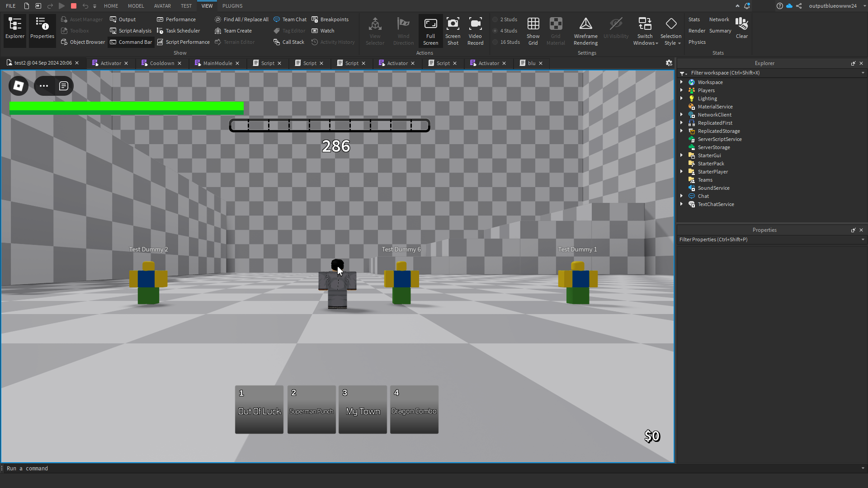868x488 pixels.
Task: Toggle the Command Bar window
Action: point(131,42)
